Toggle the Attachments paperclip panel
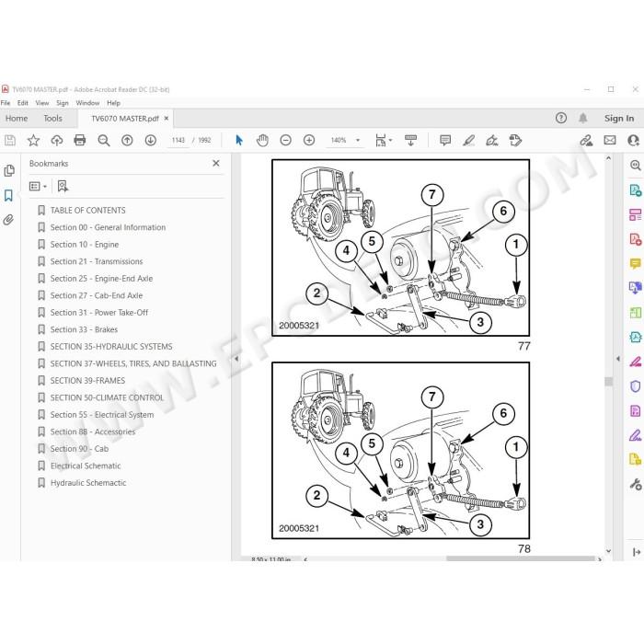644x644 pixels. 8,220
